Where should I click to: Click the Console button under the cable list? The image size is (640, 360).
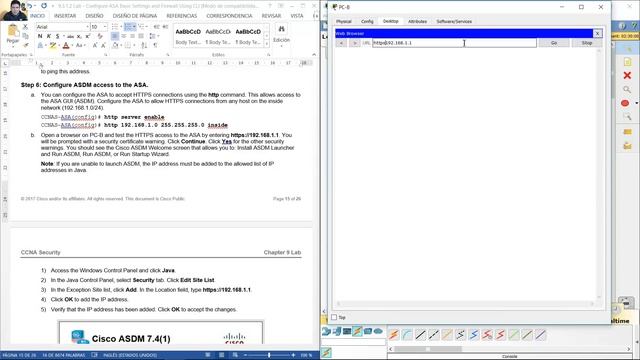coord(509,356)
